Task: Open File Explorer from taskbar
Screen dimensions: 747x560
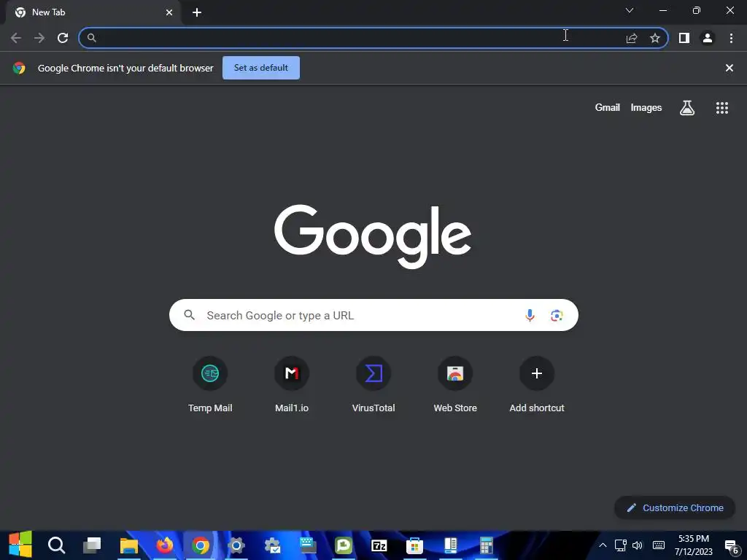Action: coord(128,545)
